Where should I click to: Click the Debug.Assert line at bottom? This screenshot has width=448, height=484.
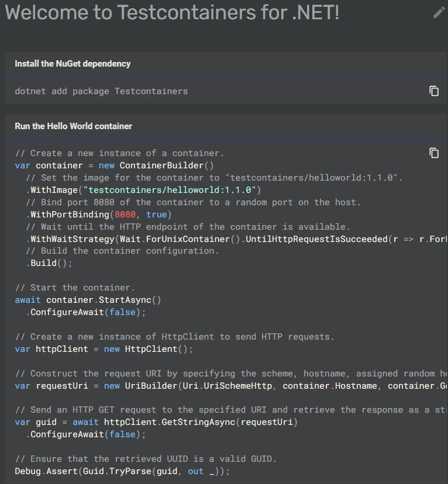(x=122, y=471)
